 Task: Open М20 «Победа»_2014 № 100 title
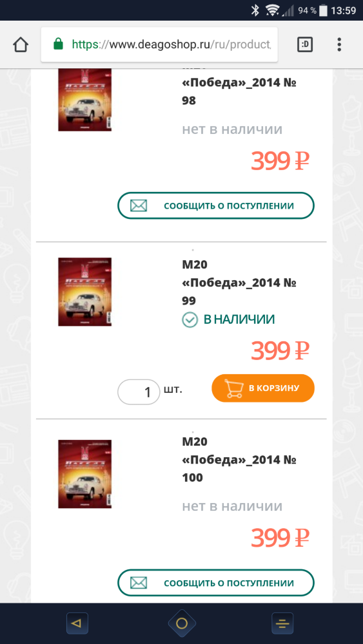click(239, 460)
